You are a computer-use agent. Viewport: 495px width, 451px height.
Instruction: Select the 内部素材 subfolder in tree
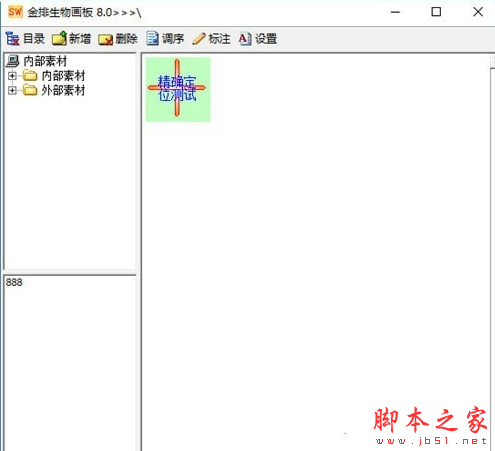pyautogui.click(x=63, y=76)
